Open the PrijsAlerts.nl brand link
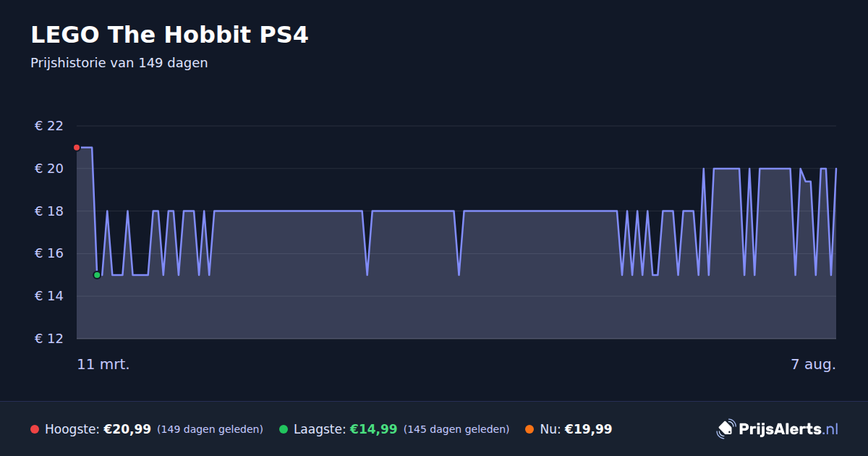 point(778,429)
